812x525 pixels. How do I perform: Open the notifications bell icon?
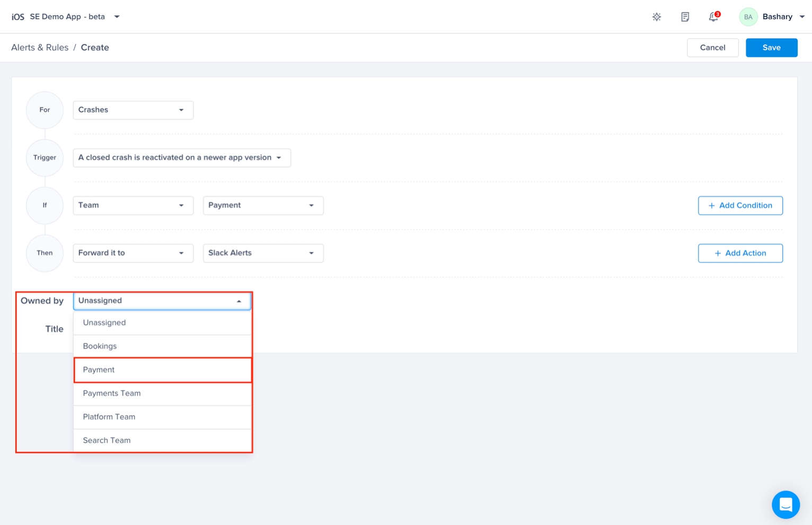click(713, 17)
